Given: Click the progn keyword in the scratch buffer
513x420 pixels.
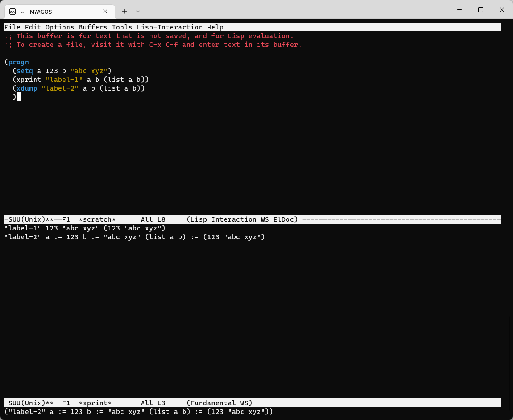Looking at the screenshot, I should [18, 62].
